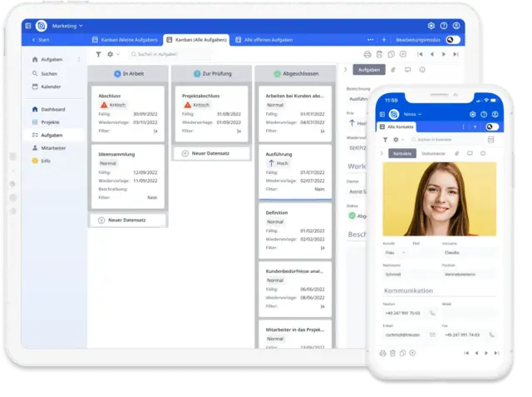
Task: Click the Suchen search item in the sidebar
Action: point(49,73)
